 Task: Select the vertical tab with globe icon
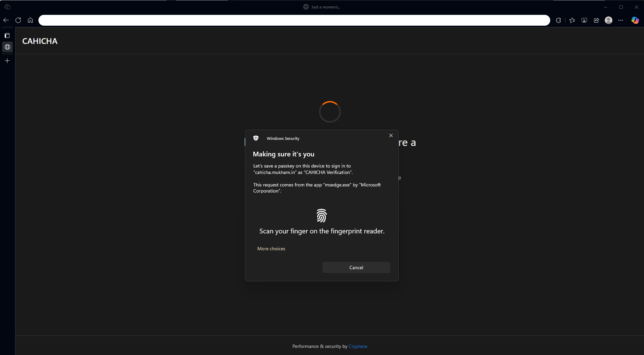coord(7,47)
